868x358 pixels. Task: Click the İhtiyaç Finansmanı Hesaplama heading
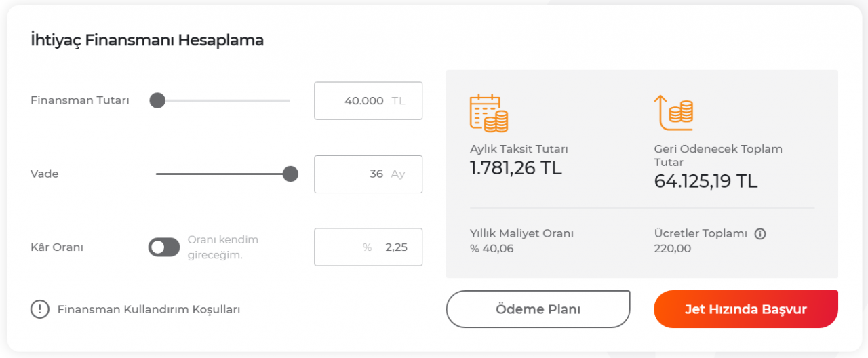147,41
